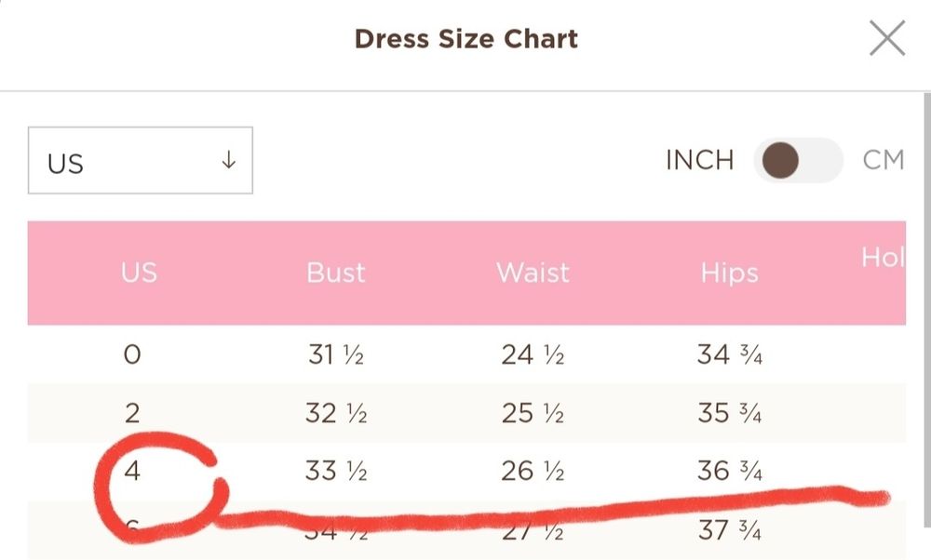Click the Waist column header
The height and width of the screenshot is (560, 931).
[534, 273]
